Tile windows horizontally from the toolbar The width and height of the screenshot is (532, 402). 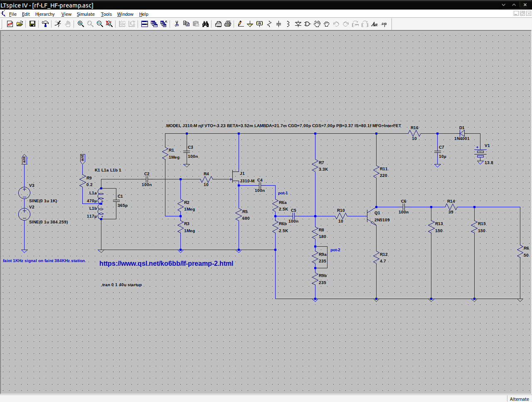click(145, 24)
